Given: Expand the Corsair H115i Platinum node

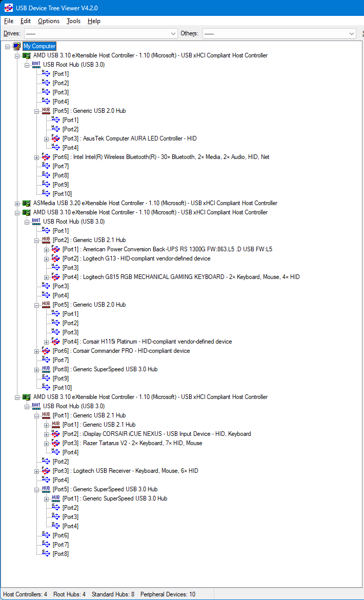Looking at the screenshot, I should pyautogui.click(x=46, y=342).
